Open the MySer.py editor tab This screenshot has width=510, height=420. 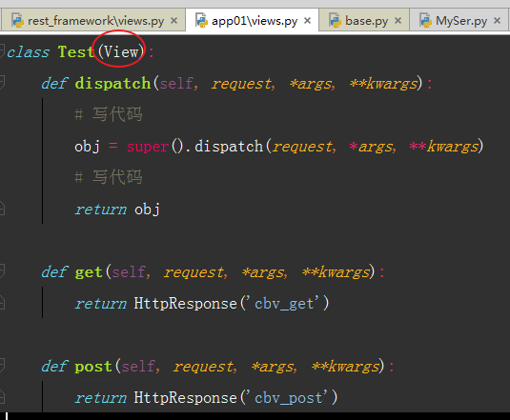(459, 21)
